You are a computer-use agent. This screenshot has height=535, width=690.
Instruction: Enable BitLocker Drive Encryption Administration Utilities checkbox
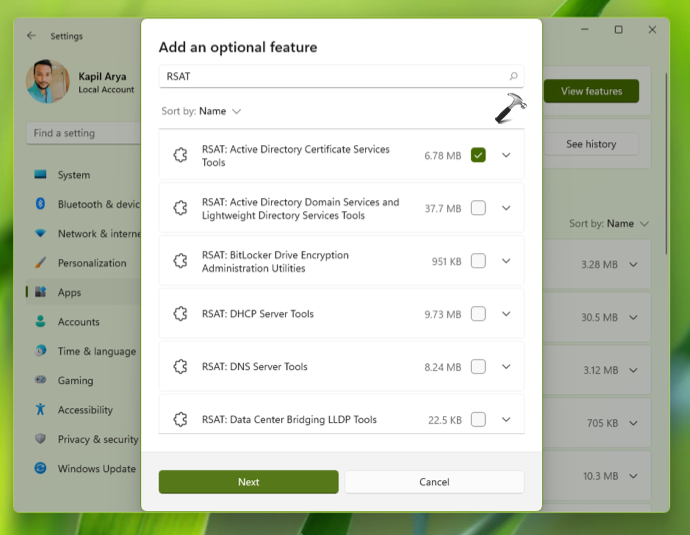coord(478,261)
